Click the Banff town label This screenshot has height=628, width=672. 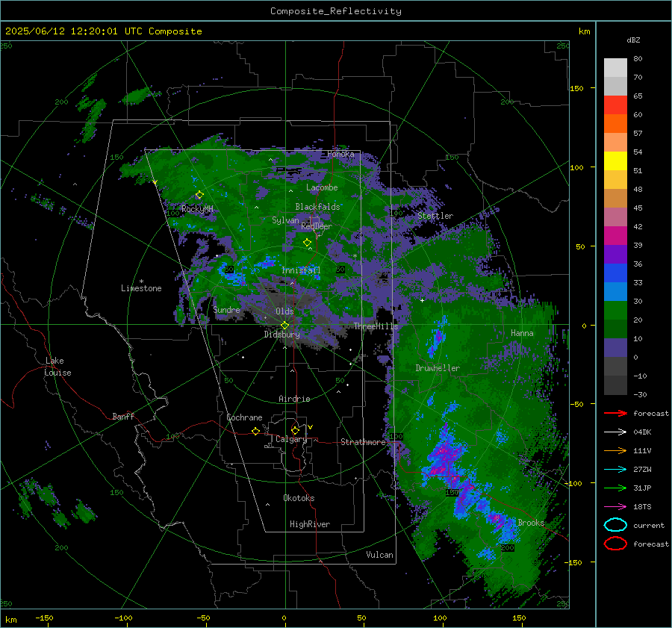[x=123, y=416]
